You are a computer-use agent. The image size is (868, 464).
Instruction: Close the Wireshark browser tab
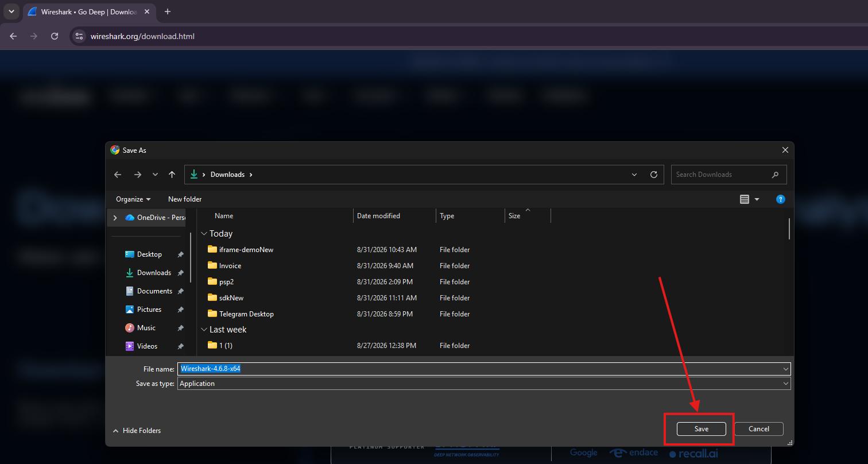(x=147, y=11)
